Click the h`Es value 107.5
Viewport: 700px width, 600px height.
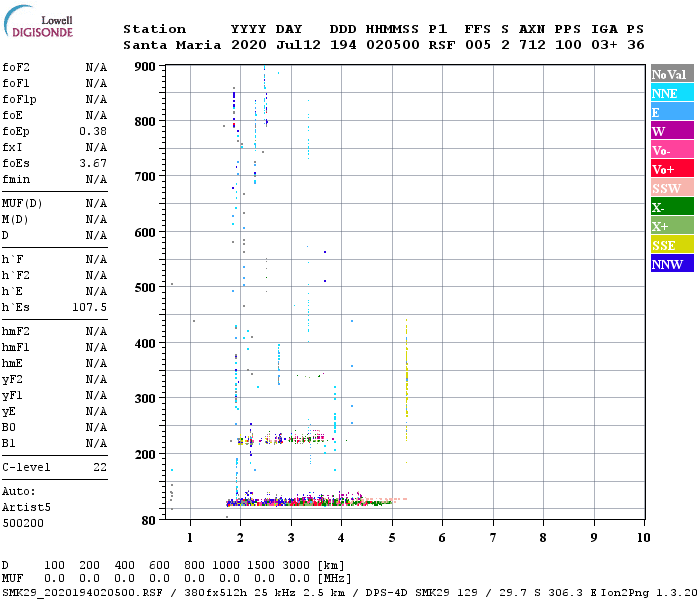coord(89,307)
